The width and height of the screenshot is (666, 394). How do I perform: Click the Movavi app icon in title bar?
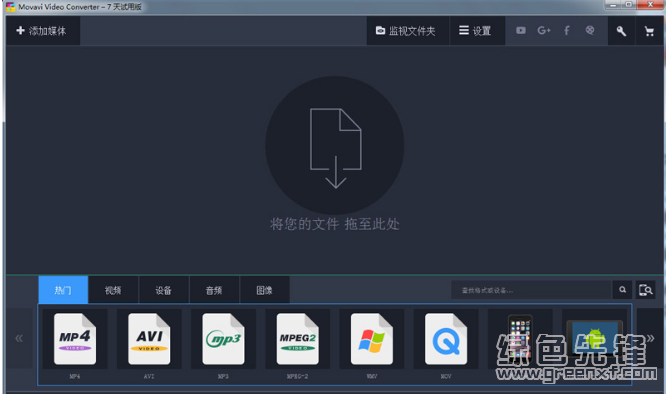[10, 7]
